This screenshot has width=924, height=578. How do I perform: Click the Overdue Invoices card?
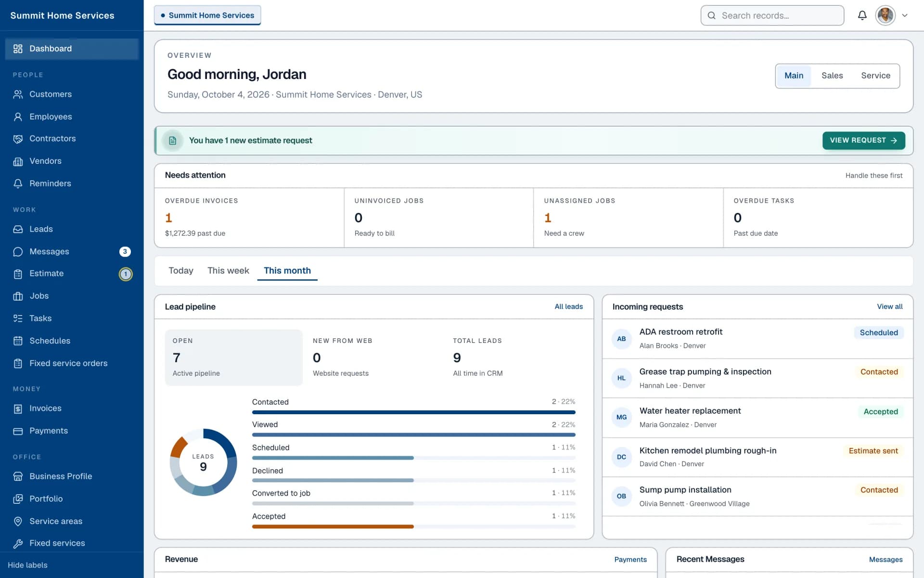pyautogui.click(x=249, y=217)
